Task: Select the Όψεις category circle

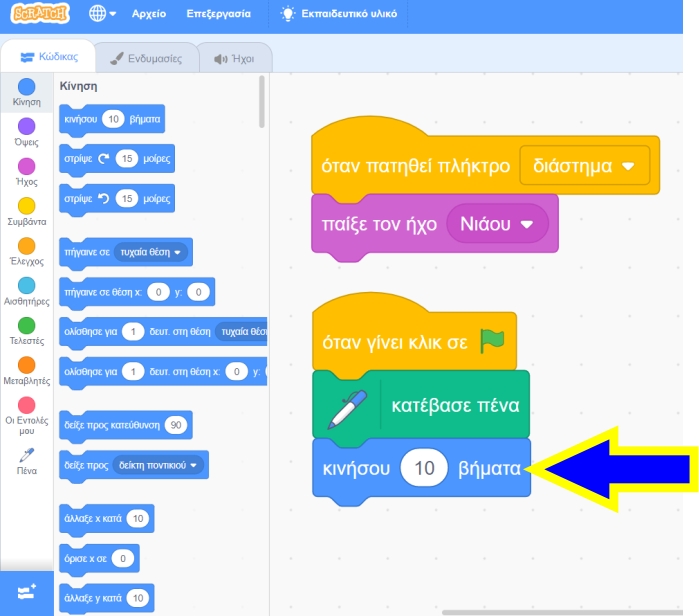Action: click(27, 126)
